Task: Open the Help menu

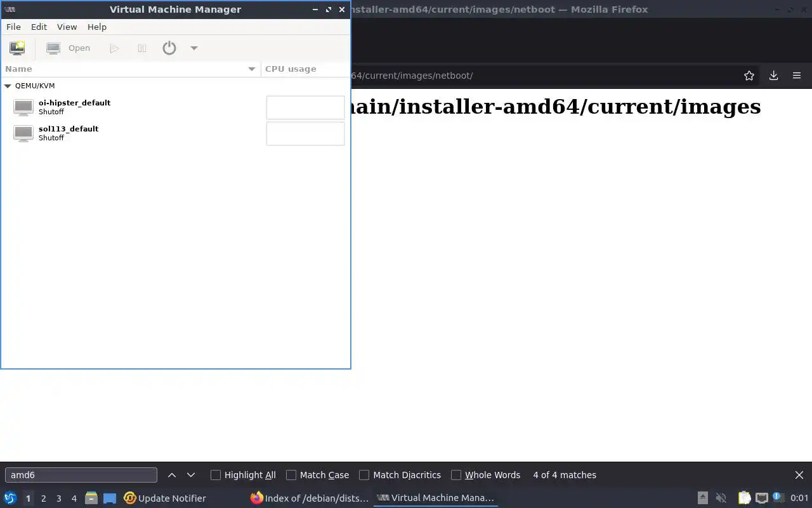Action: click(x=97, y=27)
